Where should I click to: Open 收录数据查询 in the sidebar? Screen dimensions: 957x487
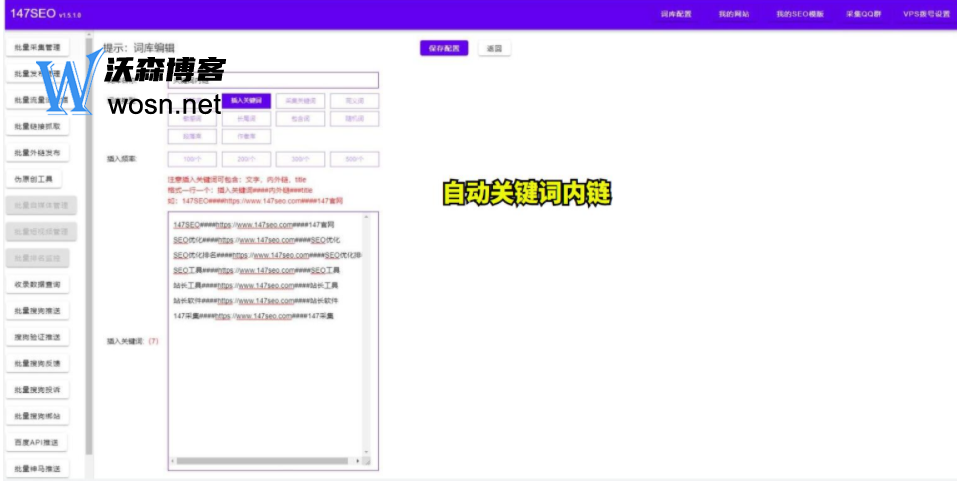[37, 285]
